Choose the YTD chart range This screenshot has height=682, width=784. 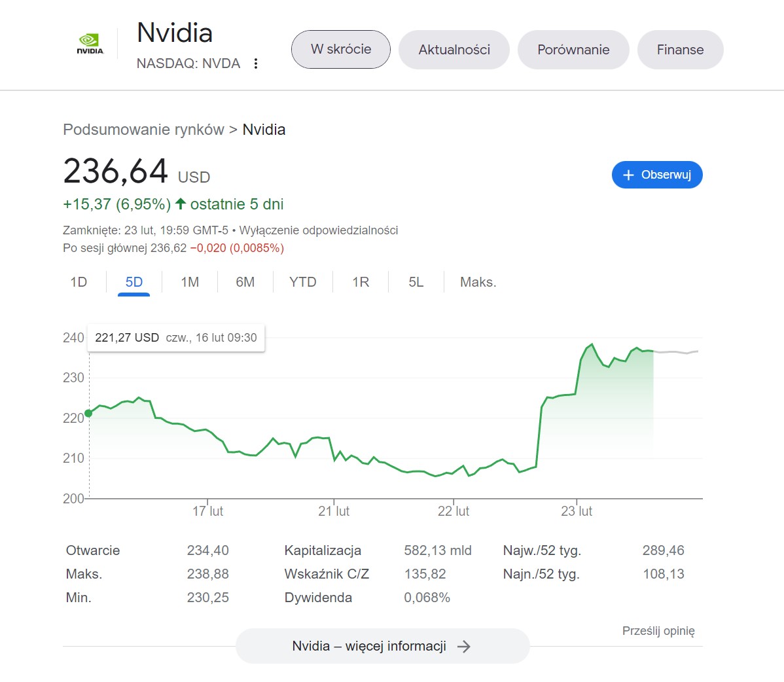click(x=303, y=282)
